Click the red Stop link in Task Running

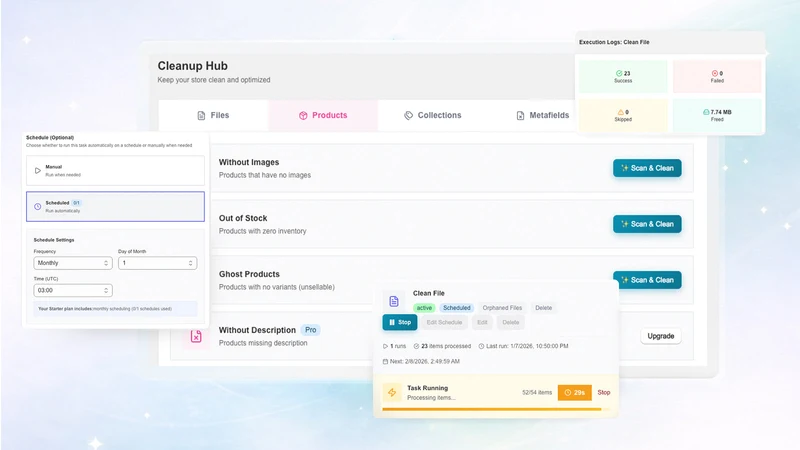(x=604, y=392)
